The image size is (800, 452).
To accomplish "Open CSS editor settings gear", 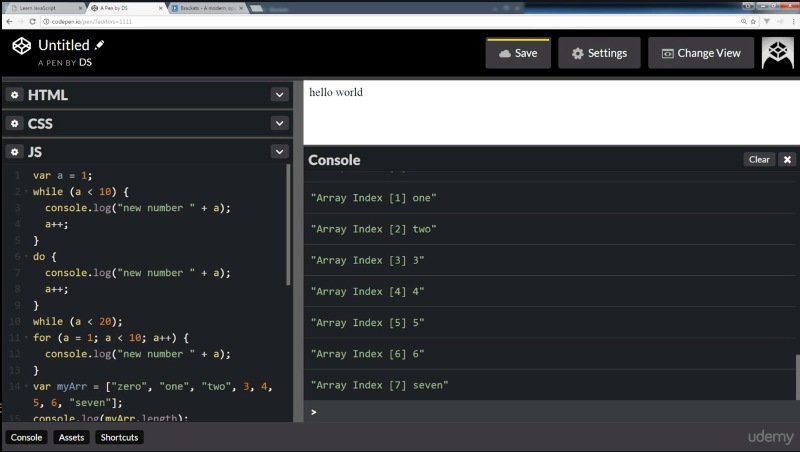I will point(15,124).
